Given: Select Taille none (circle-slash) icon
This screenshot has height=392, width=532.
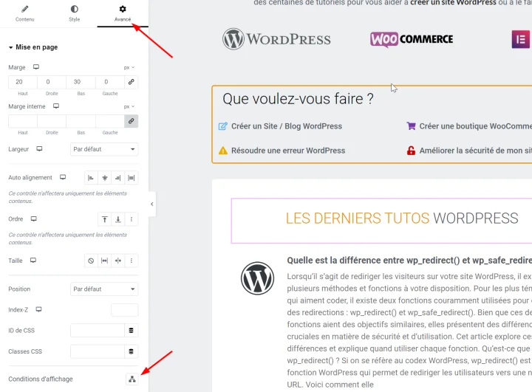Looking at the screenshot, I should pyautogui.click(x=91, y=261).
